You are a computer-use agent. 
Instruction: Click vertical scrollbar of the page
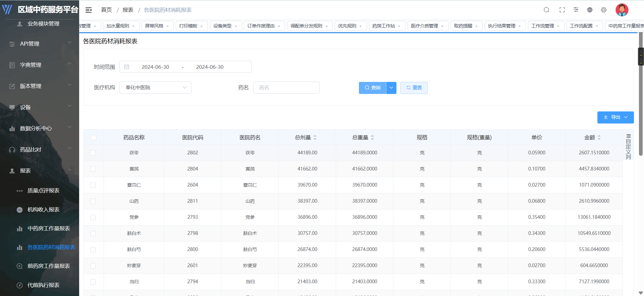click(641, 94)
